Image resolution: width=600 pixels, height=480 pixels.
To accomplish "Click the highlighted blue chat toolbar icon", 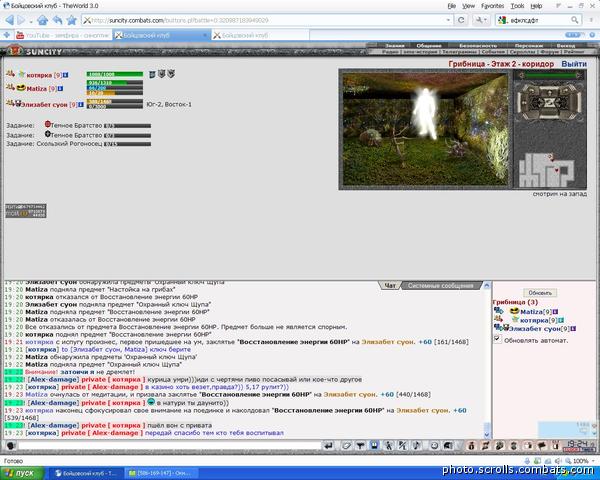I will (x=374, y=446).
